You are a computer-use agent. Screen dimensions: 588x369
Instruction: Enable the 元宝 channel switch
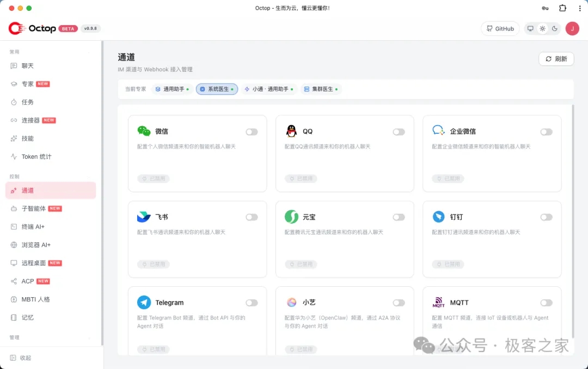399,217
